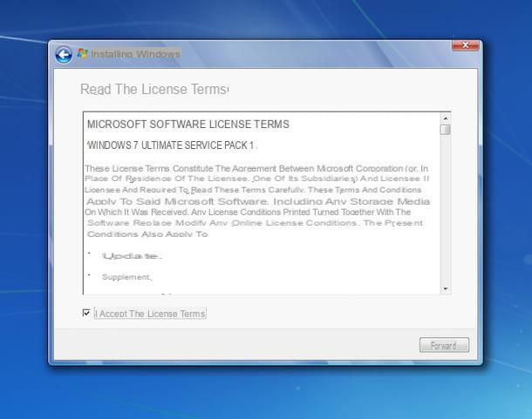This screenshot has height=419, width=532.
Task: Click 'Conditions Also Apply To' line
Action: [147, 234]
